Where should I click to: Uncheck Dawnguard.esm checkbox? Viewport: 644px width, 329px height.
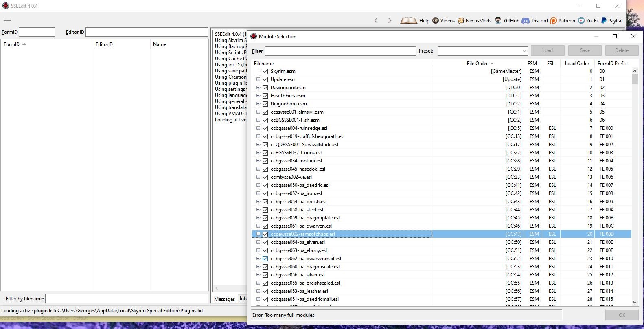click(x=265, y=88)
